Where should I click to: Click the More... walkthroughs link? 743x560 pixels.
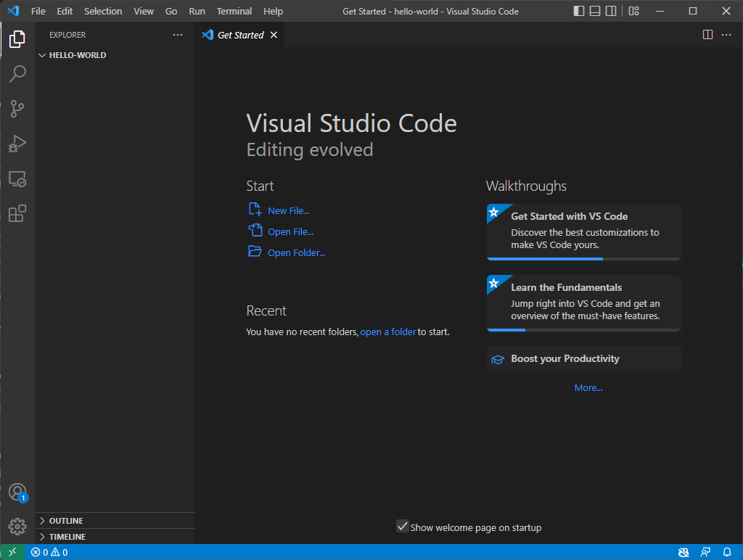(x=588, y=387)
